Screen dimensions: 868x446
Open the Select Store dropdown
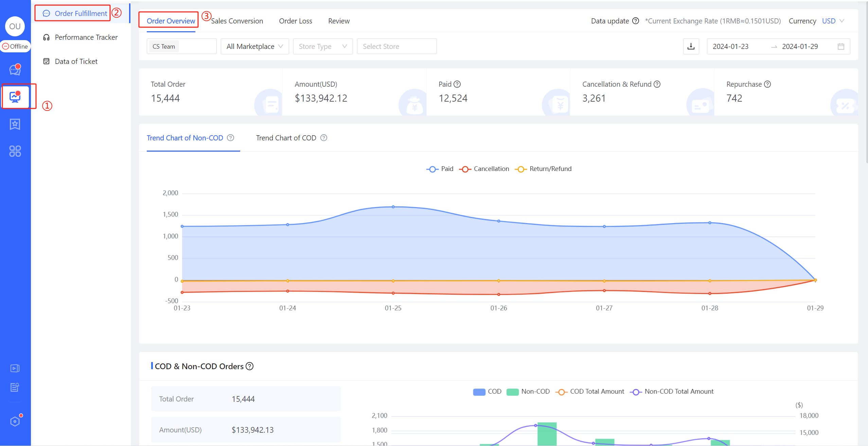point(397,46)
